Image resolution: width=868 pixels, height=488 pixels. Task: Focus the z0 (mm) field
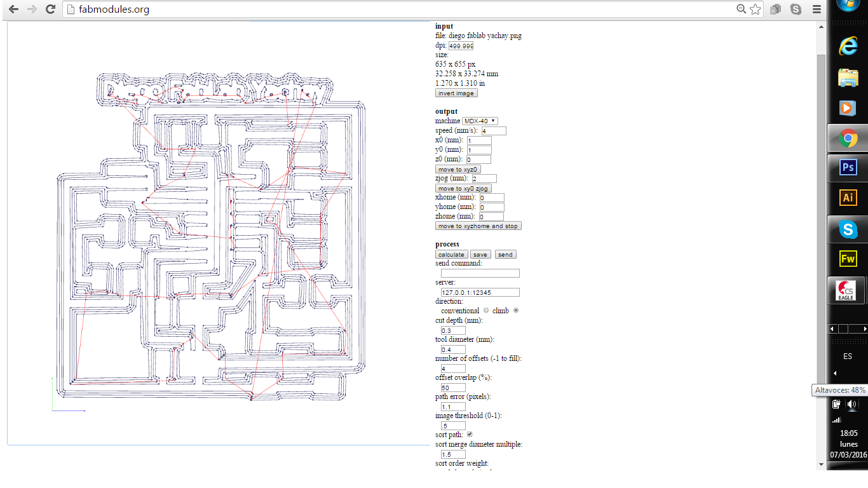coord(478,159)
